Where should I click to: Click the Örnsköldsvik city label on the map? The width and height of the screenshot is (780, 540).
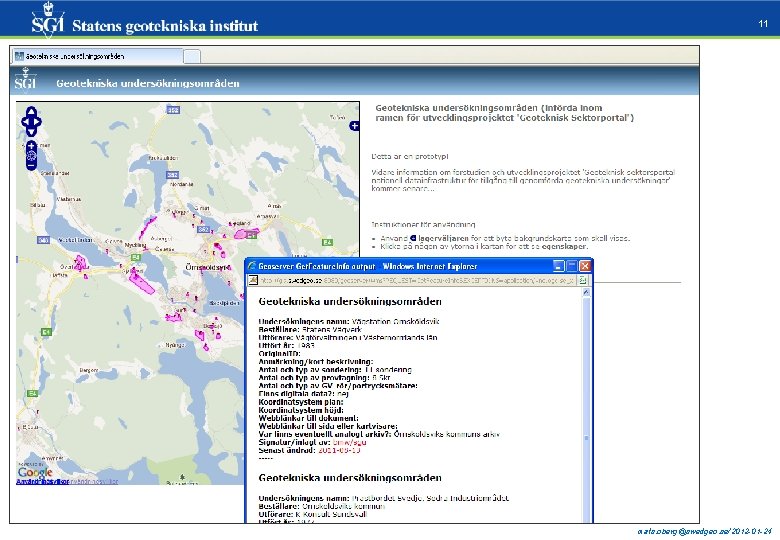208,267
